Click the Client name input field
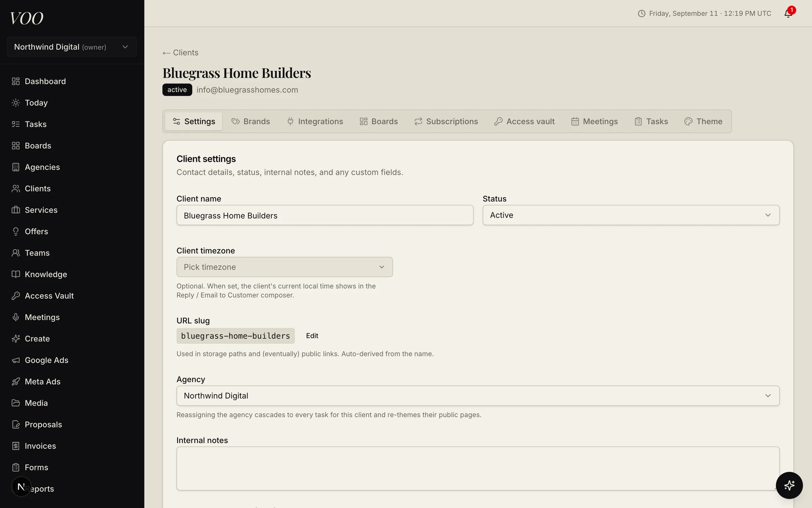This screenshot has width=812, height=508. pos(325,215)
